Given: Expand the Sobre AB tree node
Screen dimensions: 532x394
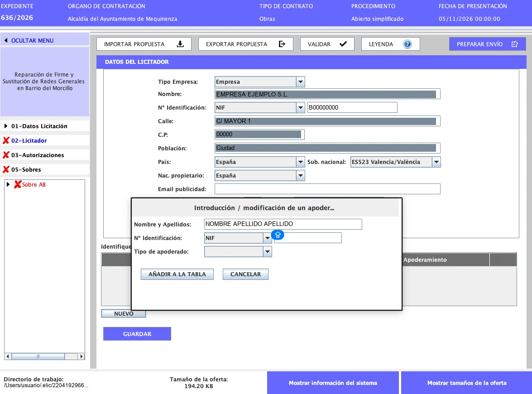Looking at the screenshot, I should pos(8,184).
